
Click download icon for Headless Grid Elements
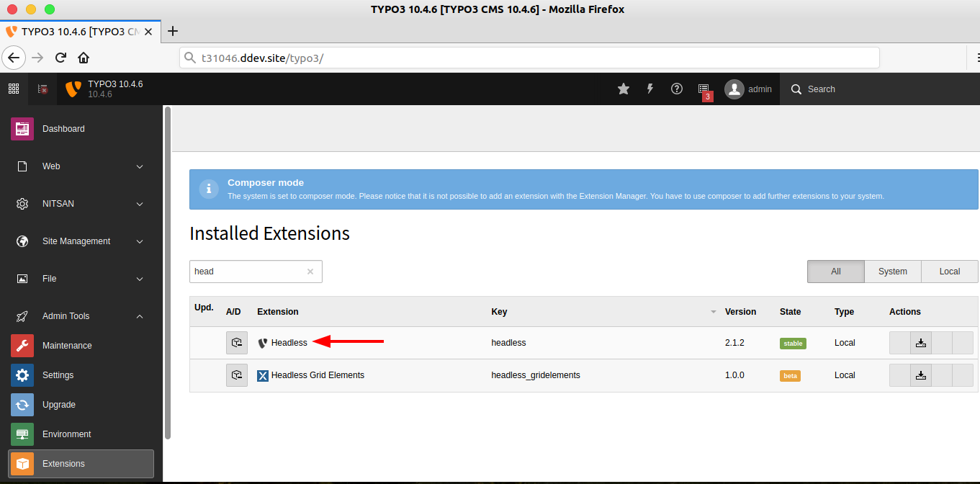[921, 375]
